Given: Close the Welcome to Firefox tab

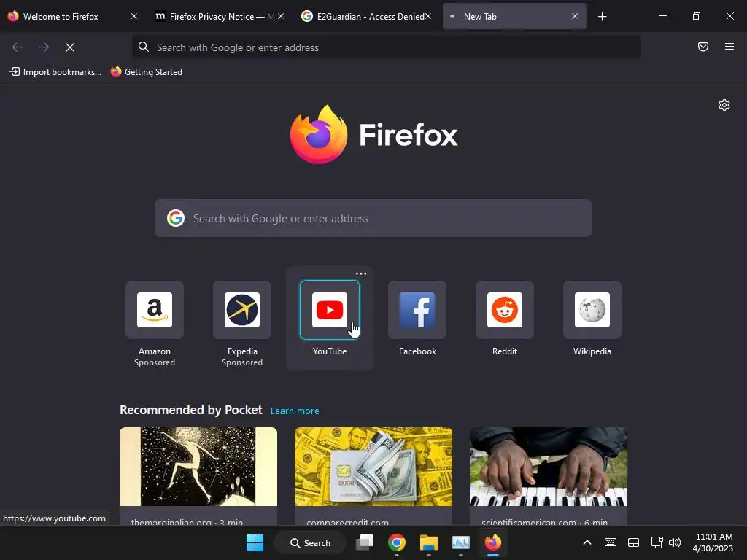Looking at the screenshot, I should click(134, 16).
